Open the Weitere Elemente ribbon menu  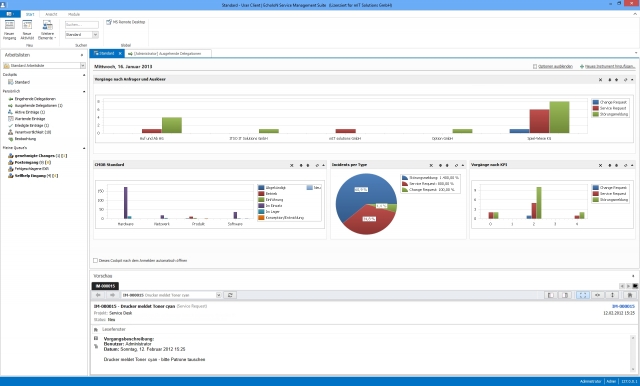[47, 30]
